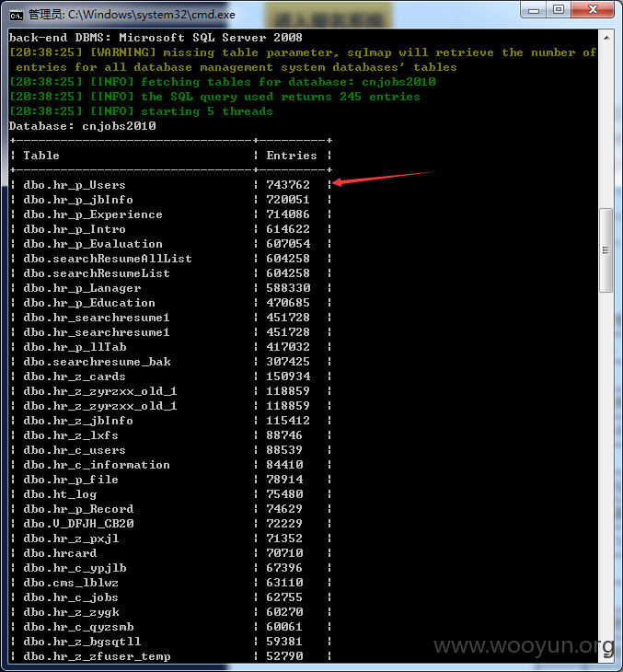Select the dbo.hr_c_users table name
623x672 pixels.
click(75, 450)
